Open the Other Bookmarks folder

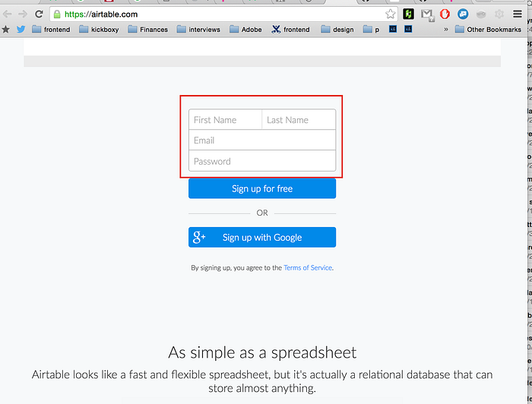pyautogui.click(x=488, y=30)
